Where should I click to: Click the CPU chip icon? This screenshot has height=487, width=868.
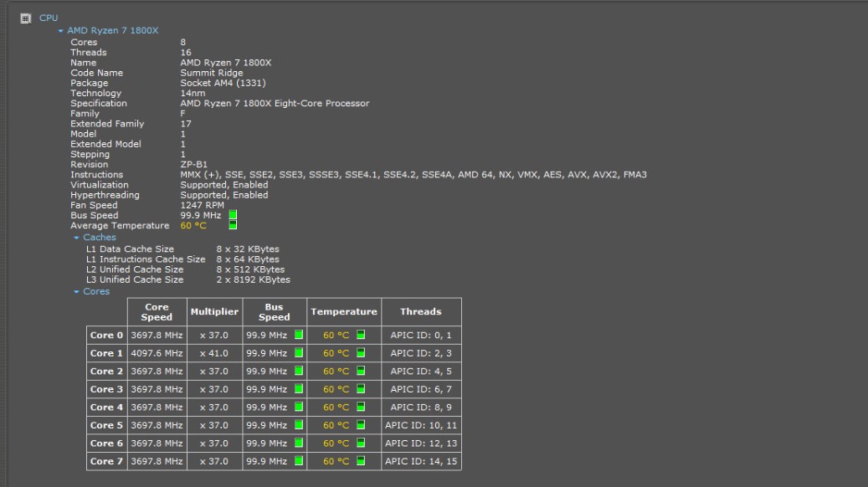click(x=25, y=18)
